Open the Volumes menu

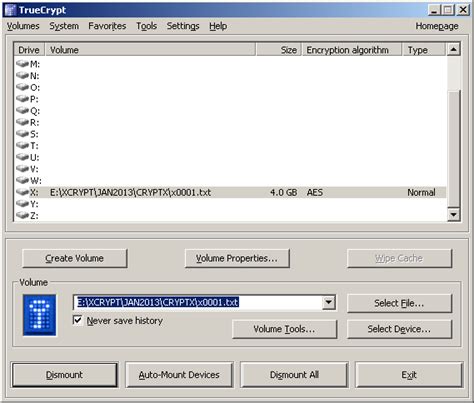23,26
